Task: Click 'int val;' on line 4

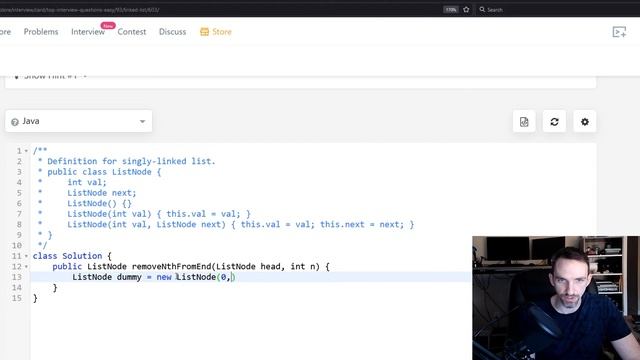Action: tap(87, 182)
